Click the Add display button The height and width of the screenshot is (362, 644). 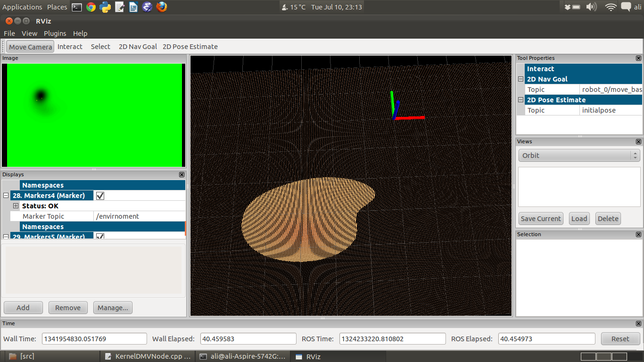23,308
